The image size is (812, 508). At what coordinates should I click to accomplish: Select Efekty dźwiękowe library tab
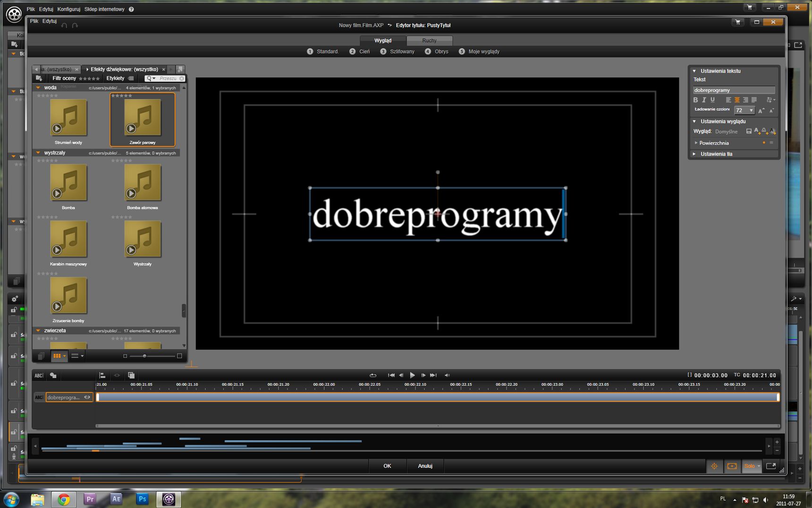(x=124, y=69)
